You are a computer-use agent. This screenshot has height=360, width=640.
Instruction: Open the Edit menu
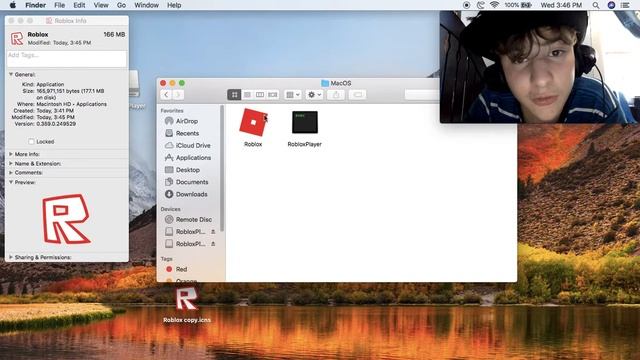click(79, 5)
